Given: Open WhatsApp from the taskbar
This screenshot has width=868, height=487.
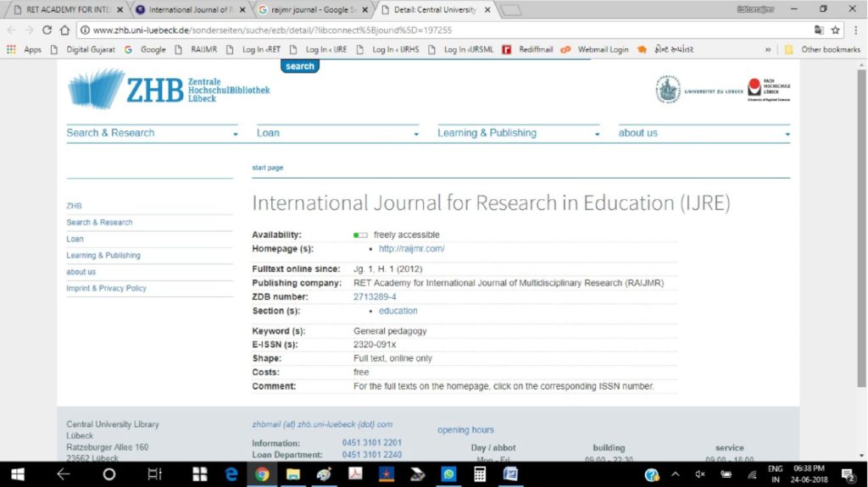Looking at the screenshot, I should (x=448, y=474).
